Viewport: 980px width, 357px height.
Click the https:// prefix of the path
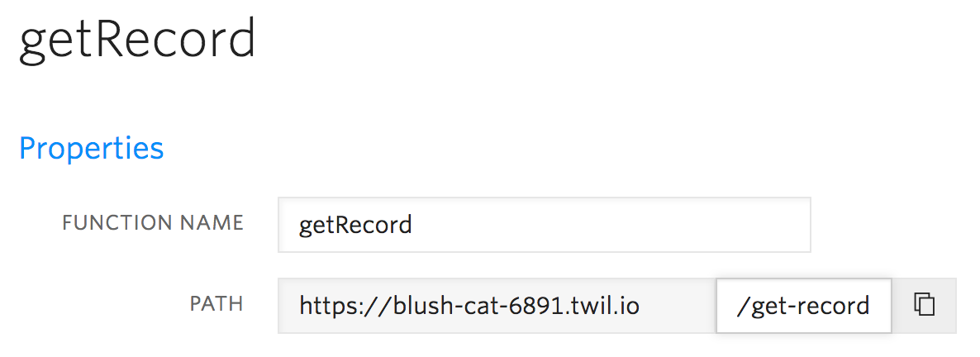[345, 306]
